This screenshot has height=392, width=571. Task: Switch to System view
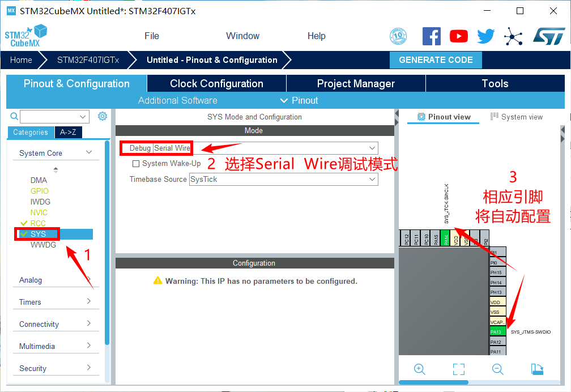coord(516,117)
